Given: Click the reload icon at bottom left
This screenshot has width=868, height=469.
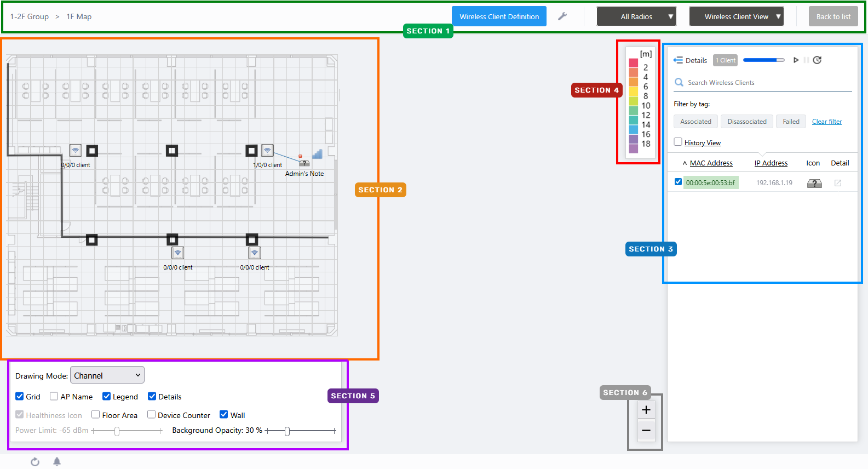Looking at the screenshot, I should coord(35,462).
